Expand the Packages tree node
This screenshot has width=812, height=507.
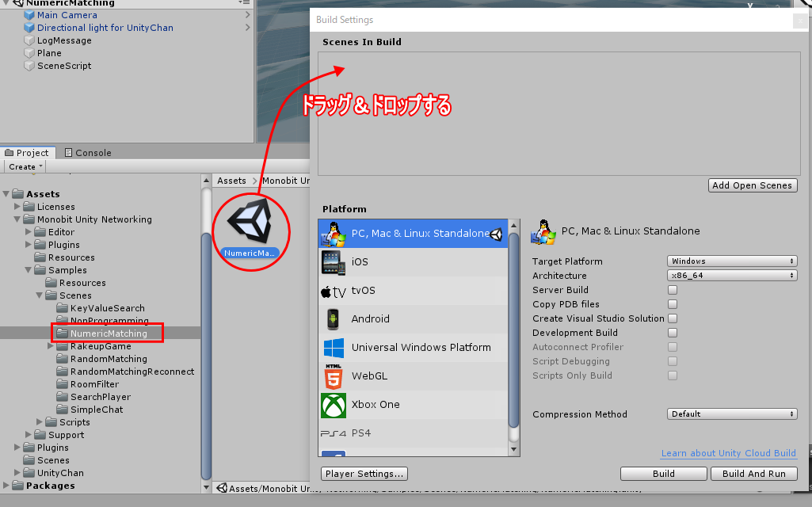(6, 486)
